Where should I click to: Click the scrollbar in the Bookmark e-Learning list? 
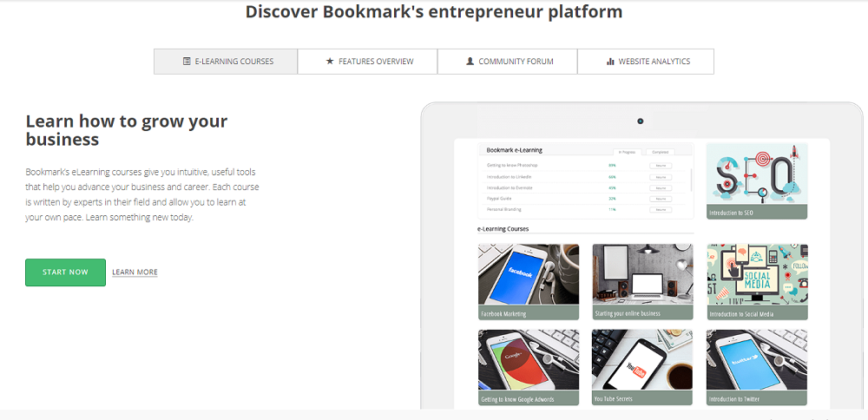coord(692,180)
